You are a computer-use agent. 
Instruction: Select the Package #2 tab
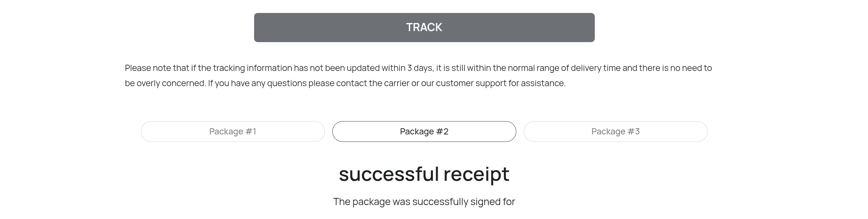[x=424, y=132]
